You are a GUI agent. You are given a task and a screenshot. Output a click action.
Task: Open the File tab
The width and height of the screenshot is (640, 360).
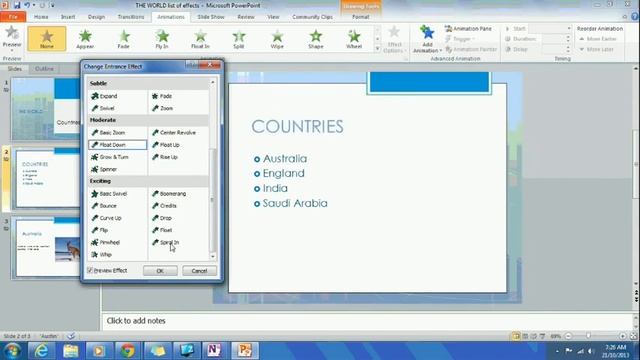[x=13, y=17]
